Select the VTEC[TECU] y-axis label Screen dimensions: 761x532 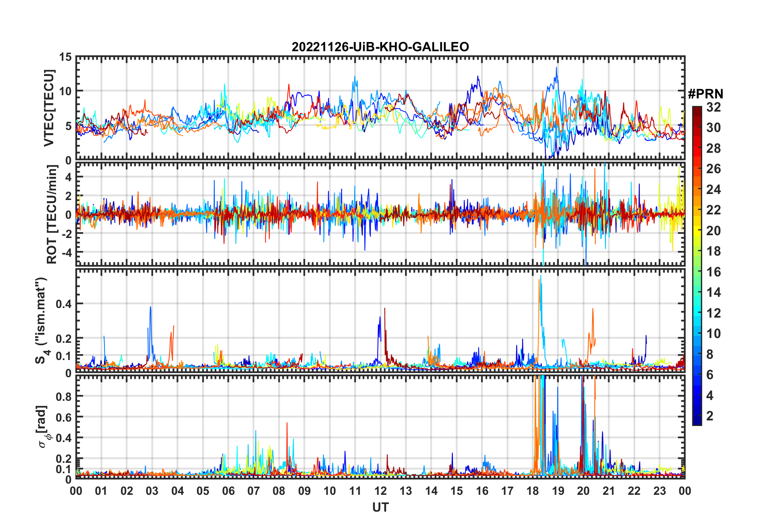(x=49, y=108)
